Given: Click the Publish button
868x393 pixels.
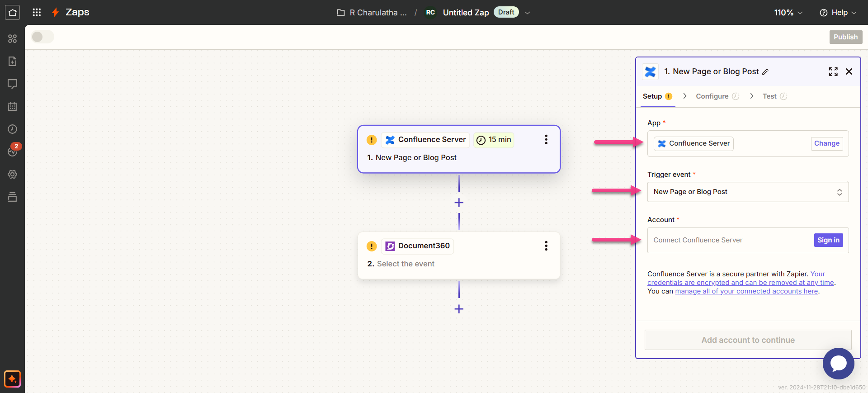Looking at the screenshot, I should coord(845,37).
